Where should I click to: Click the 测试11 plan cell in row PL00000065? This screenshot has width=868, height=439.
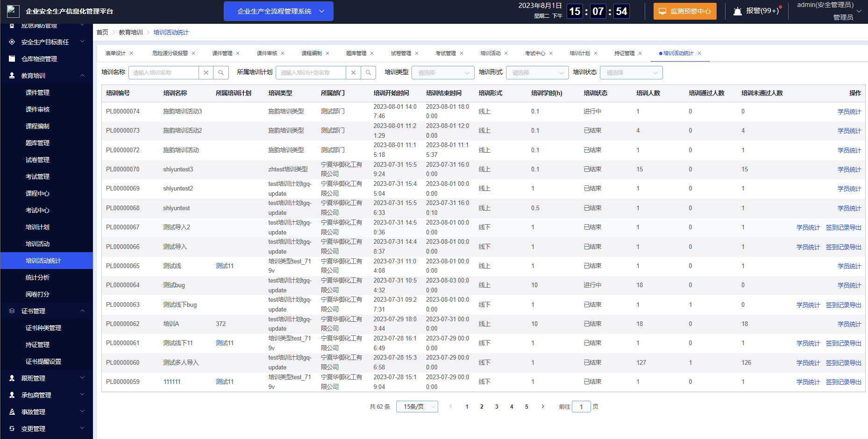tap(225, 266)
